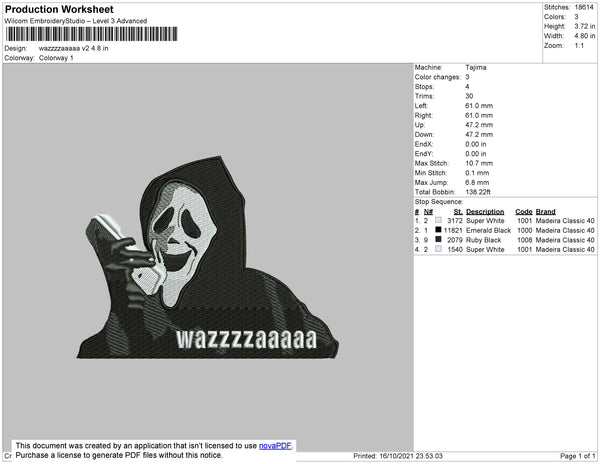Open the novaPDF link in the notice
The image size is (600, 464).
coord(275,446)
